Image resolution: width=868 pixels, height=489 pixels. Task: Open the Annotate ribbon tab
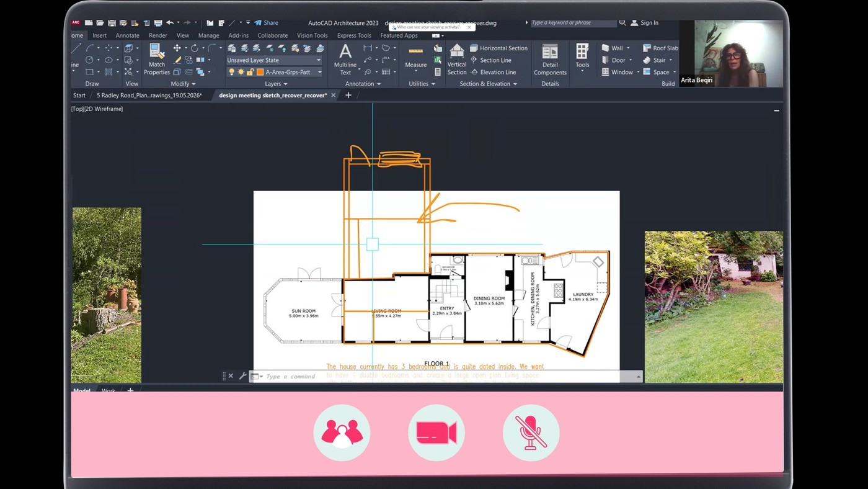tap(127, 35)
